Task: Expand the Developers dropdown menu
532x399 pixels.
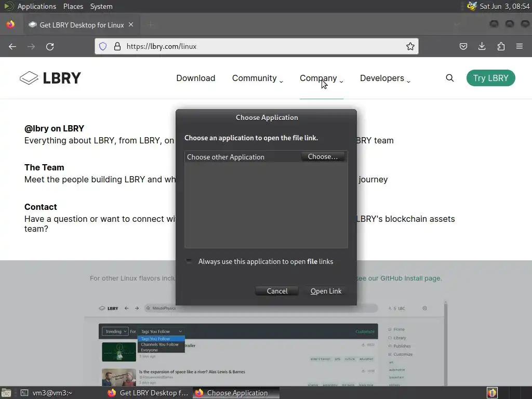Action: click(x=385, y=78)
